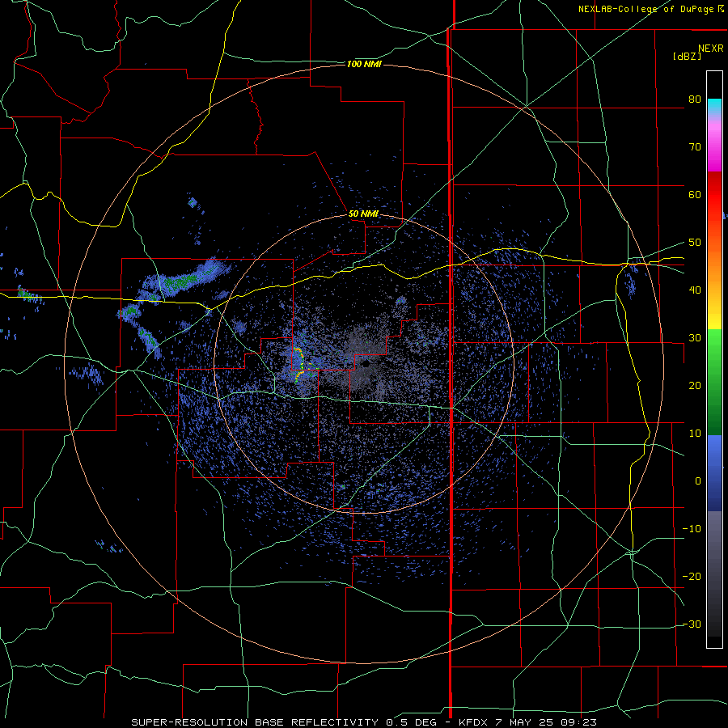Click the 50 NMI range ring label
Screen dimensions: 728x728
[363, 214]
